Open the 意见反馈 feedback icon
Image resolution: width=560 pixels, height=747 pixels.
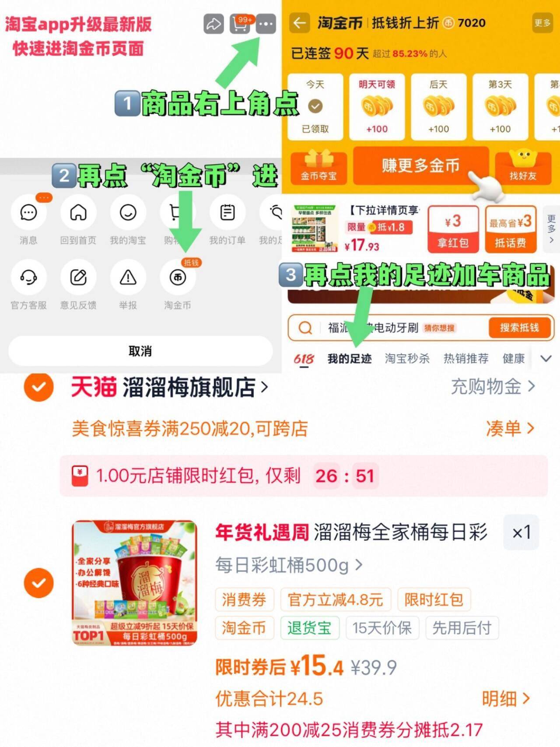tap(78, 278)
